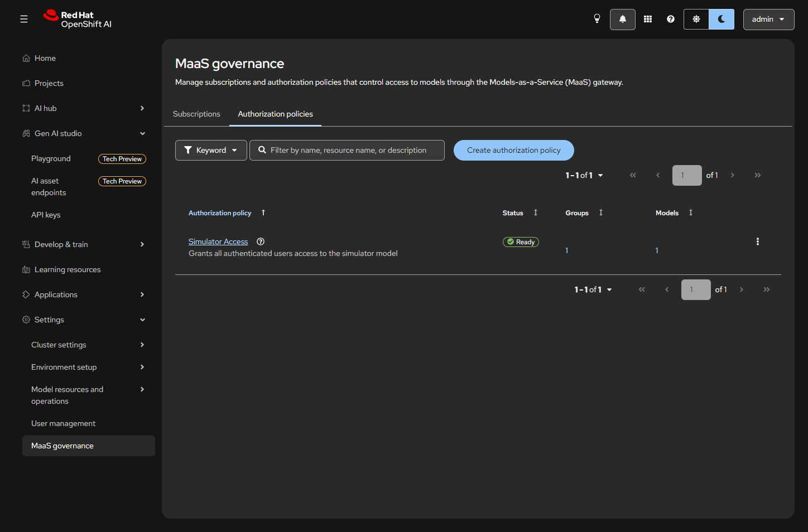Screen dimensions: 808x532
Task: Open Projects in sidebar
Action: [x=89, y=83]
